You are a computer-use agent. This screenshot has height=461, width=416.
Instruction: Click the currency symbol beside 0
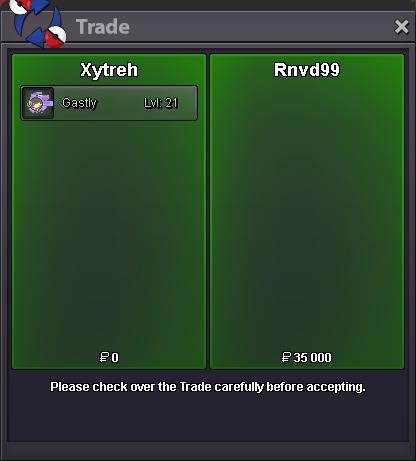[x=104, y=357]
